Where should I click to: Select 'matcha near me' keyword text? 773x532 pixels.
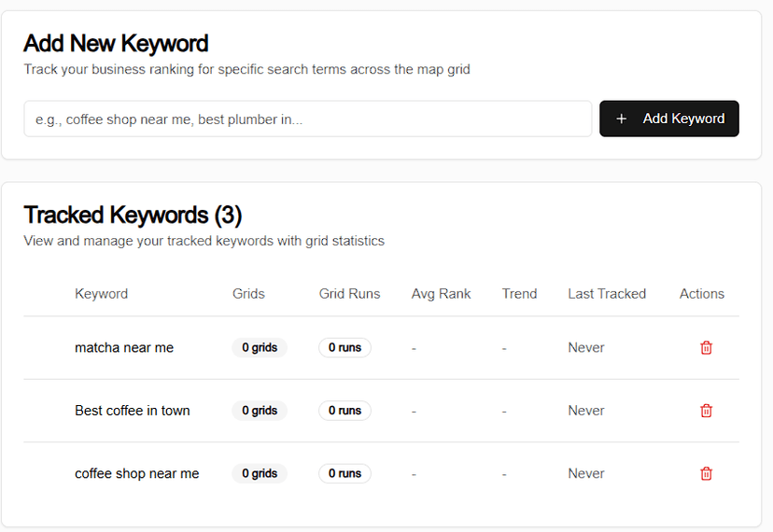pos(124,347)
